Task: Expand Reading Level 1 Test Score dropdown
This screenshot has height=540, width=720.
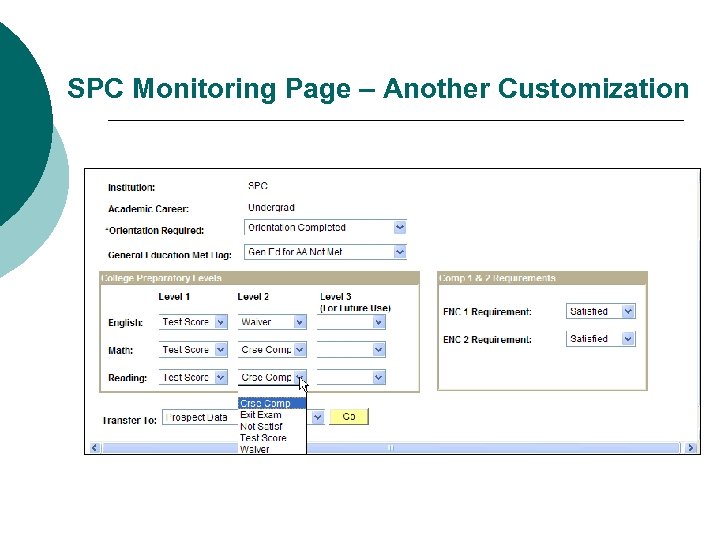Action: [193, 377]
